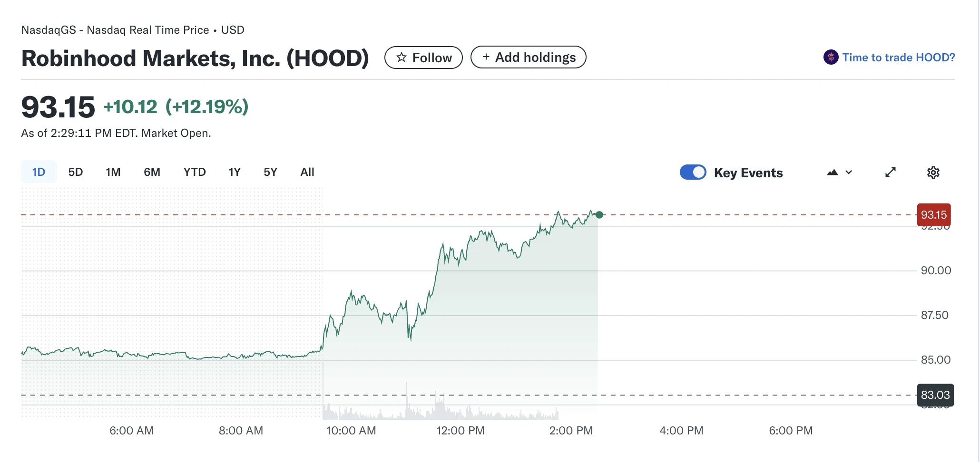
Task: Open chart interval options via the chevron
Action: click(x=849, y=172)
